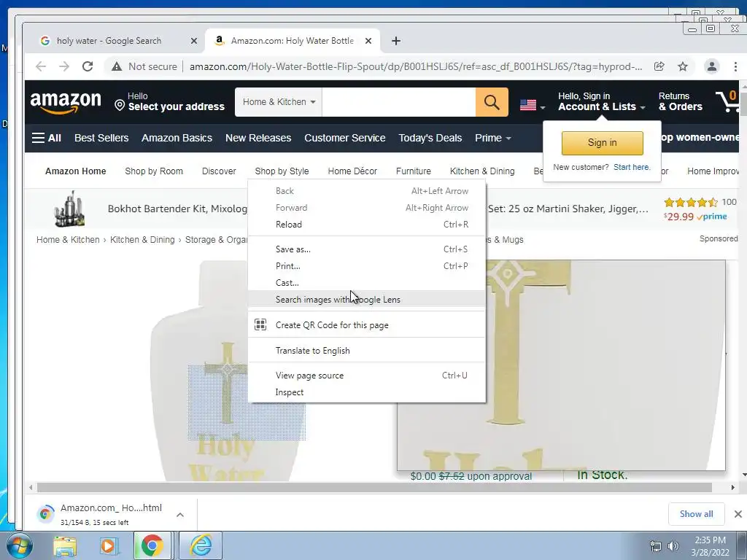Click Returns & Orders link

[x=681, y=102]
